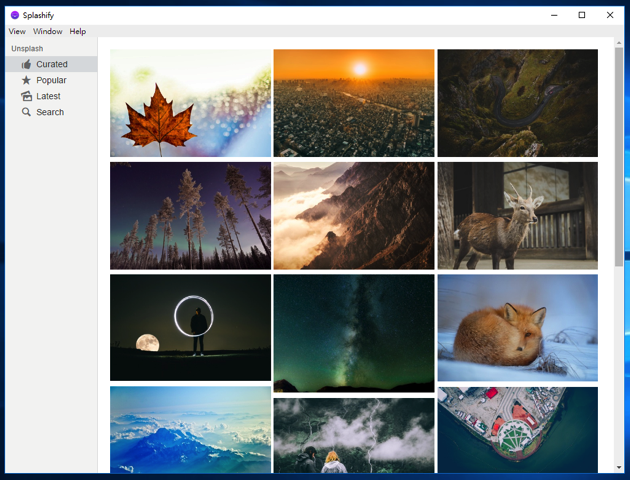This screenshot has width=630, height=480.
Task: Select the Popular label in sidebar
Action: pyautogui.click(x=51, y=80)
